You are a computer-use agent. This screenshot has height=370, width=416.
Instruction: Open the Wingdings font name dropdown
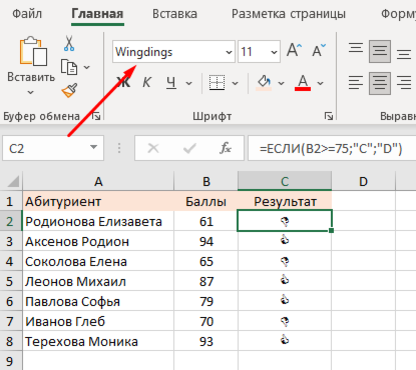(x=229, y=52)
